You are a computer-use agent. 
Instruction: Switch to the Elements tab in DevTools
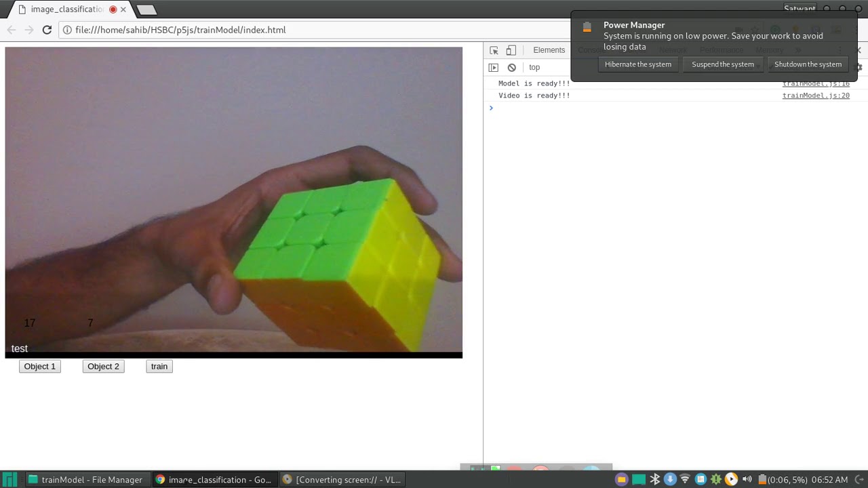click(x=549, y=50)
